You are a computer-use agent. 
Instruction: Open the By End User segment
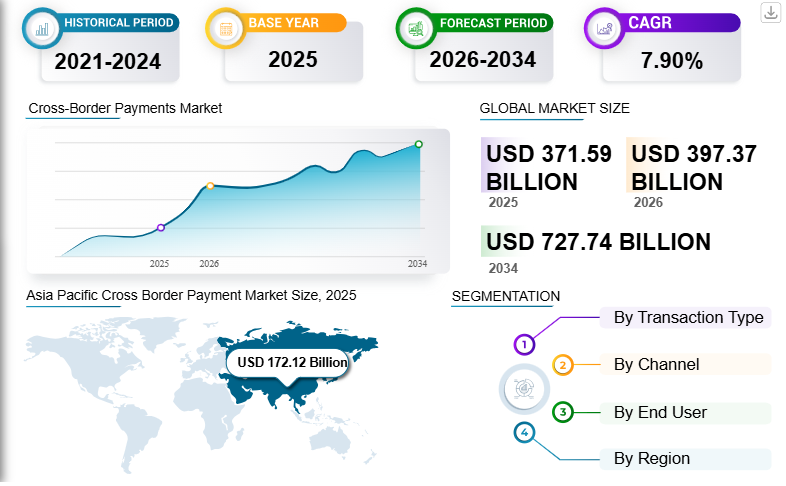(x=685, y=412)
